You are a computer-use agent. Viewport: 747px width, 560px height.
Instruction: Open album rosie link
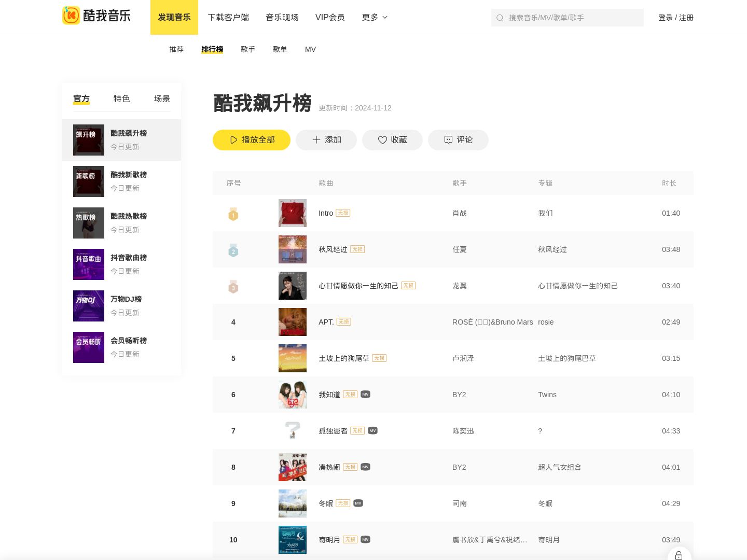point(546,322)
